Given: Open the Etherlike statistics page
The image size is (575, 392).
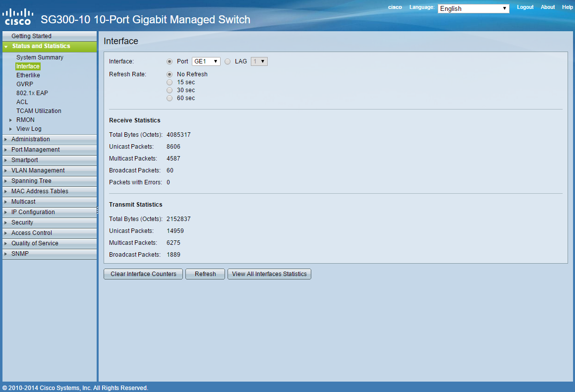Looking at the screenshot, I should 28,75.
